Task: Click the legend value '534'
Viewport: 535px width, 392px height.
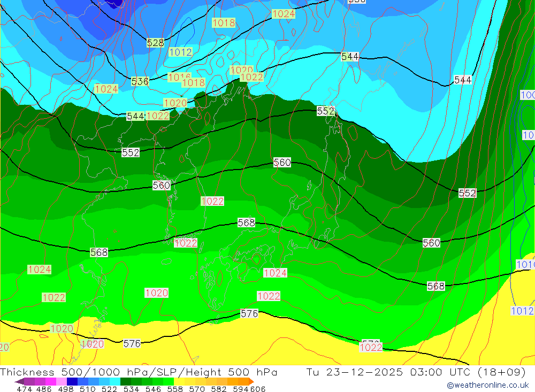Action: click(131, 389)
